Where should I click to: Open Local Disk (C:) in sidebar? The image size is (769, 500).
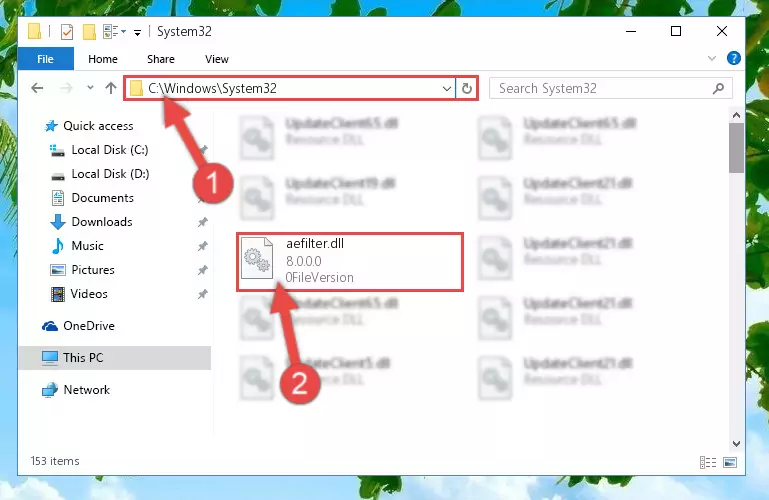click(x=110, y=150)
